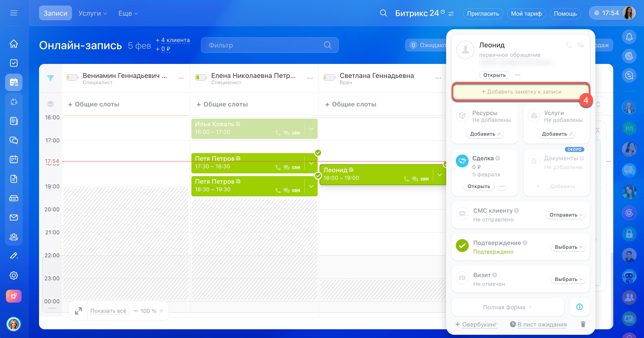Screen dimensions: 644x338
Task: Click the search magnifier in top bar
Action: (x=383, y=13)
